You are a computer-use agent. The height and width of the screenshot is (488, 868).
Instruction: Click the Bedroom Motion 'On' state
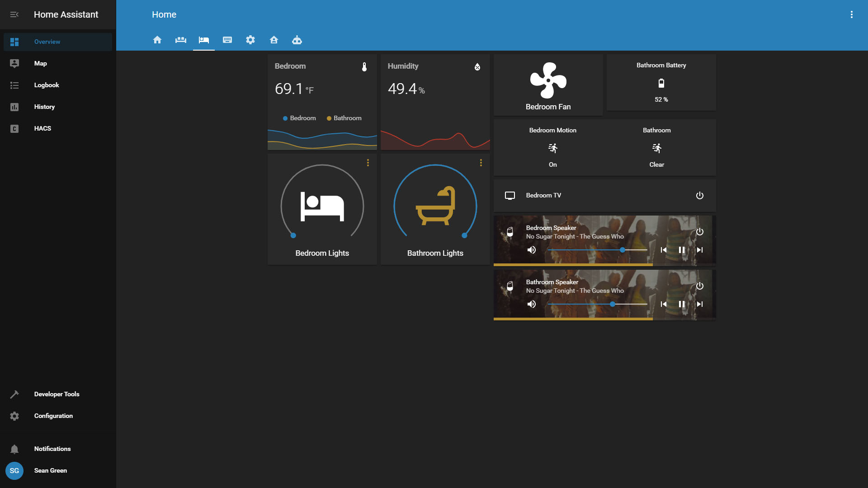[x=553, y=164]
